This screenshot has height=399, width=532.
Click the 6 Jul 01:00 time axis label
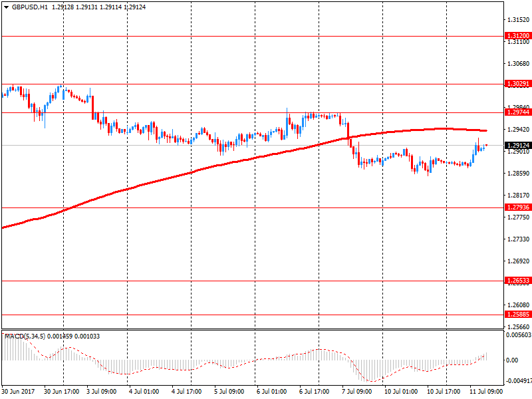272,392
